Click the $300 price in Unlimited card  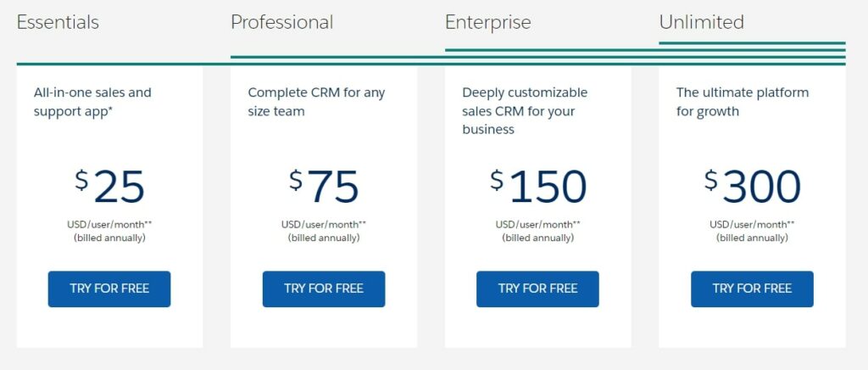(753, 186)
